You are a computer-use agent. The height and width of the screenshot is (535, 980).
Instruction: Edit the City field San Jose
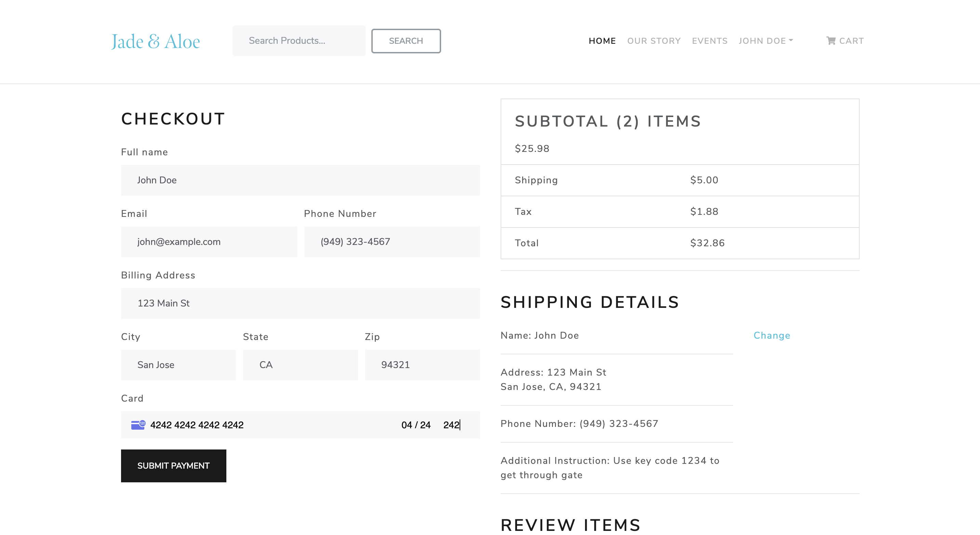pyautogui.click(x=178, y=365)
